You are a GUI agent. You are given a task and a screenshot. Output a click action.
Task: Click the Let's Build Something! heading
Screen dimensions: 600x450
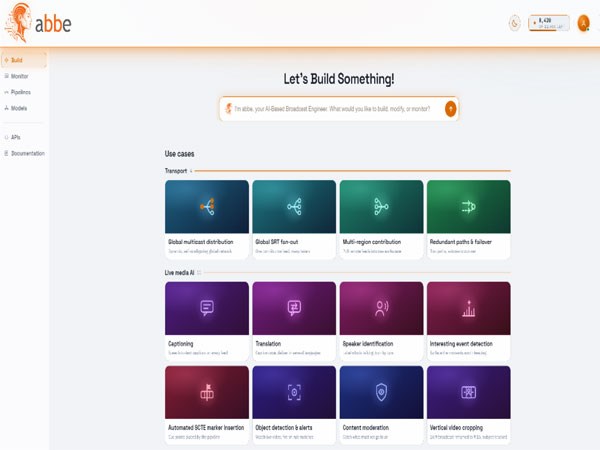(x=339, y=79)
